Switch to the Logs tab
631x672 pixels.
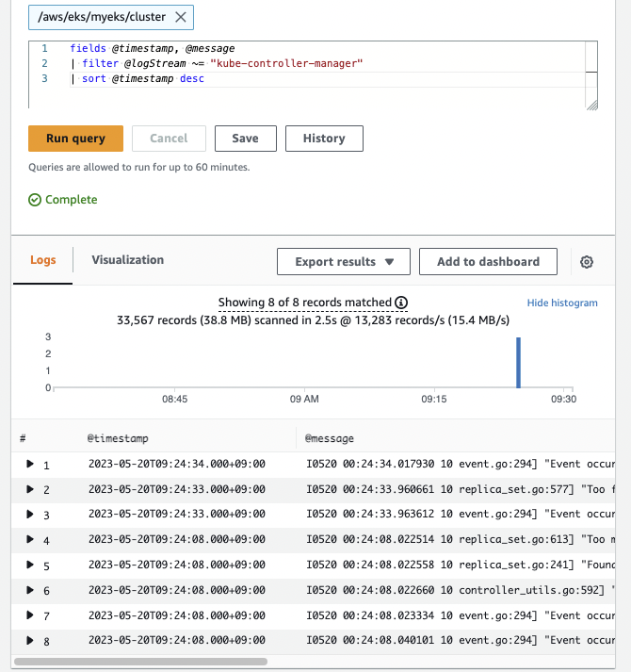pos(42,260)
